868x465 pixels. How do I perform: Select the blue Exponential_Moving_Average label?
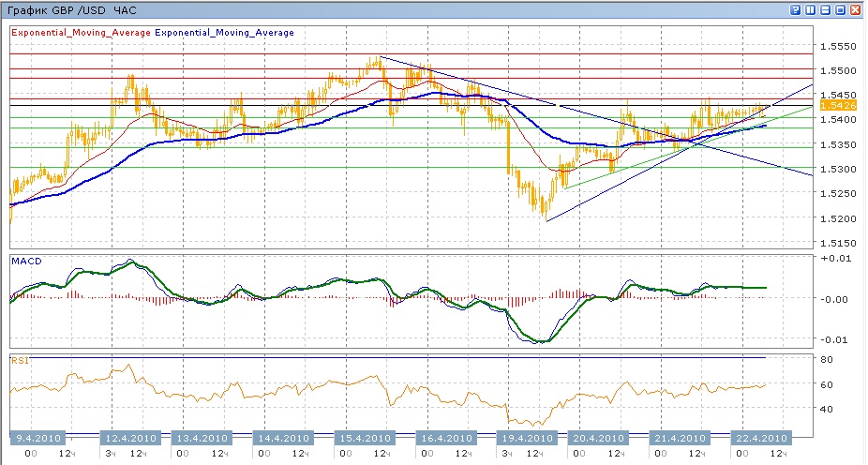224,33
